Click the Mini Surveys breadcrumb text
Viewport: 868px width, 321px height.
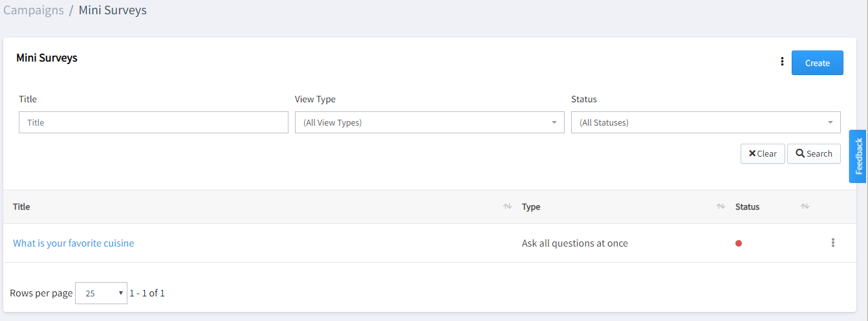tap(113, 10)
